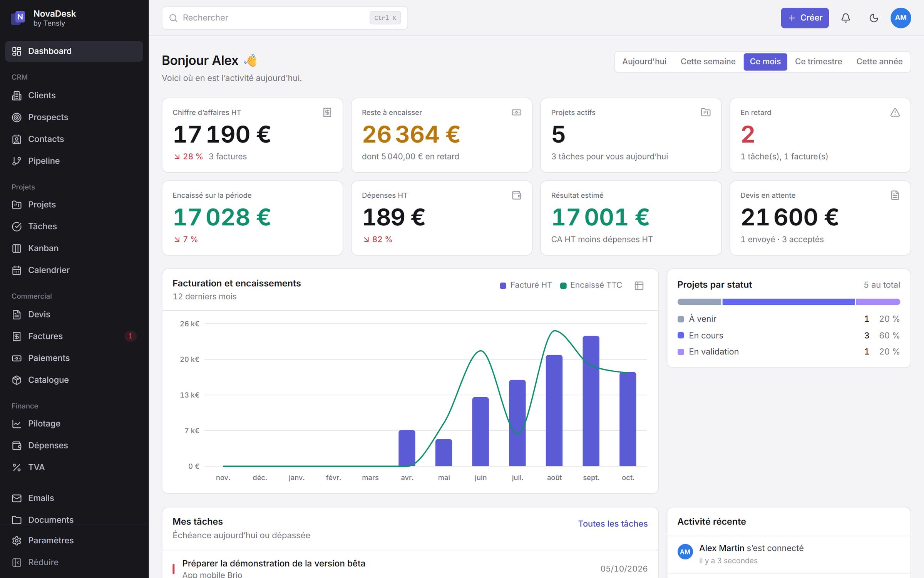Screen dimensions: 924x578
Task: Switch to Ce trimestre period
Action: (x=818, y=62)
